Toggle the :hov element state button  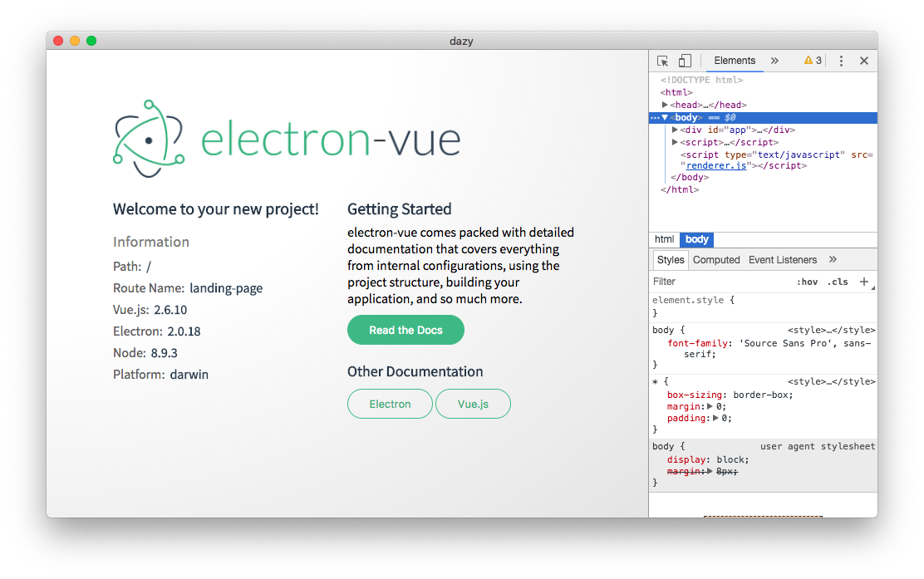(x=808, y=282)
